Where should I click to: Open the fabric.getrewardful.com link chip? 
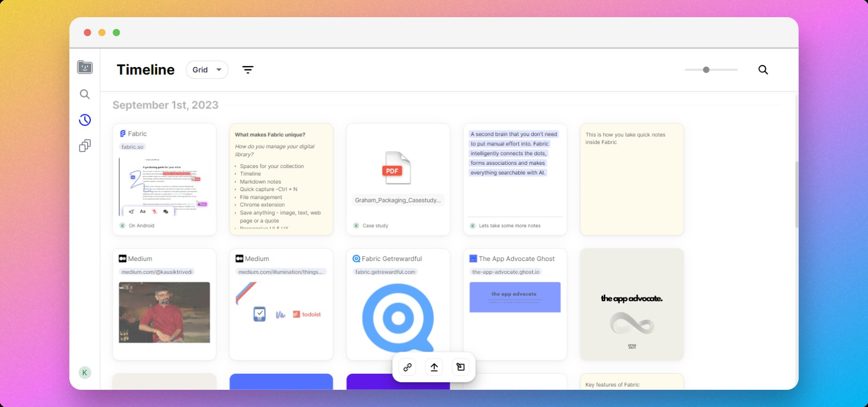(x=385, y=272)
